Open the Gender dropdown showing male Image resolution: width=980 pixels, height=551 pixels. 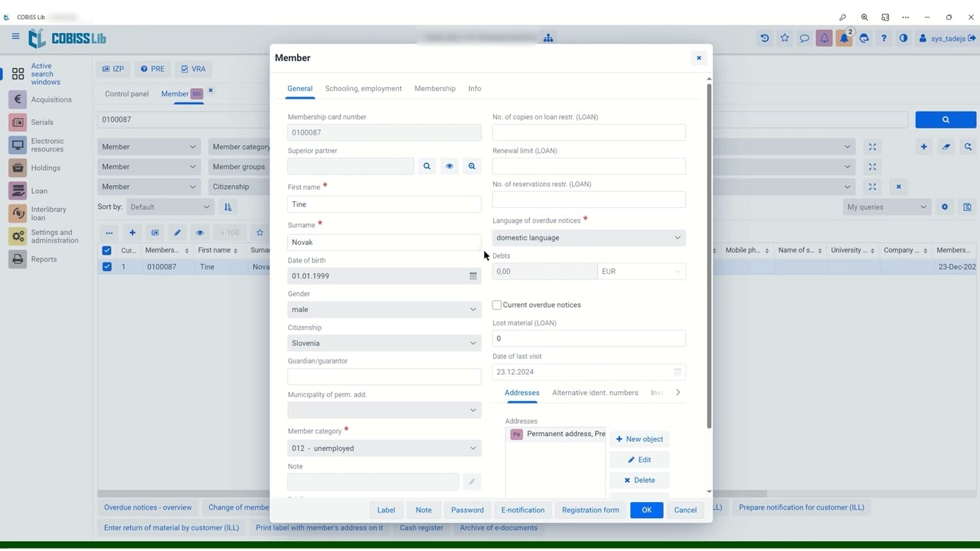pos(384,309)
